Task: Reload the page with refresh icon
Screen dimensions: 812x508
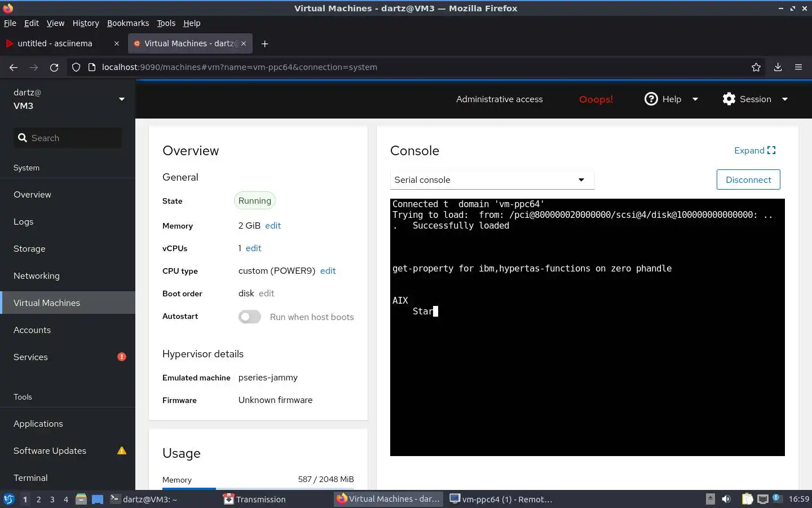Action: 54,67
